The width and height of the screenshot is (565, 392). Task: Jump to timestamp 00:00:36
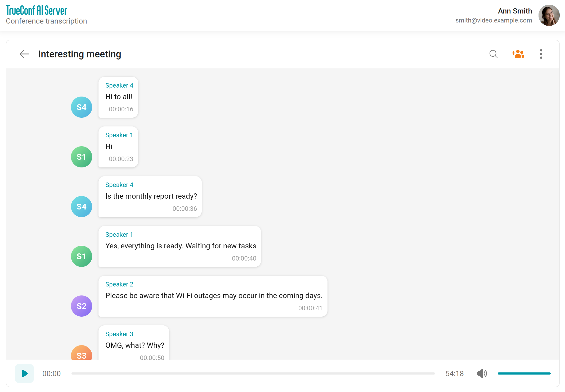[x=185, y=209]
